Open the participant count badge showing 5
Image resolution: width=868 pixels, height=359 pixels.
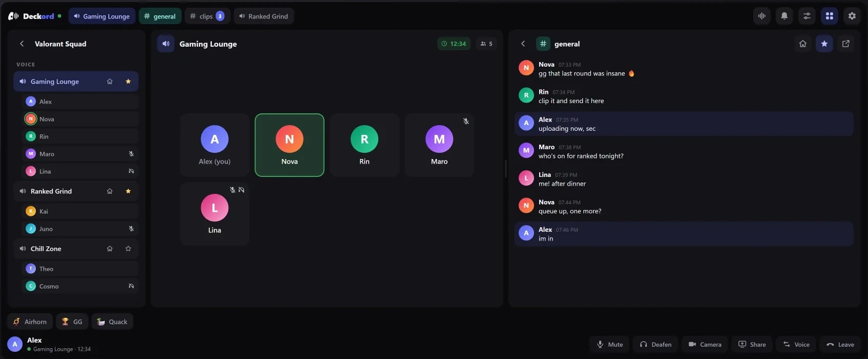tap(486, 44)
